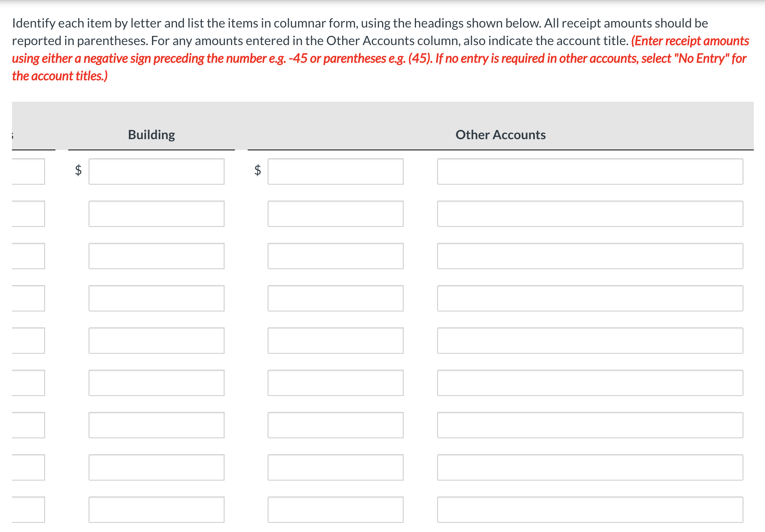Click the third row Building input field
The width and height of the screenshot is (765, 532).
156,256
